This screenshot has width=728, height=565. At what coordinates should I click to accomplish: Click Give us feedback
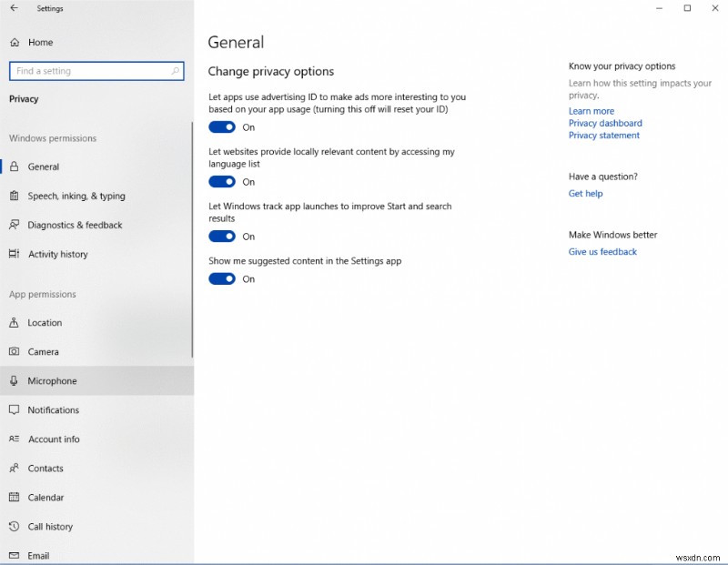tap(602, 251)
